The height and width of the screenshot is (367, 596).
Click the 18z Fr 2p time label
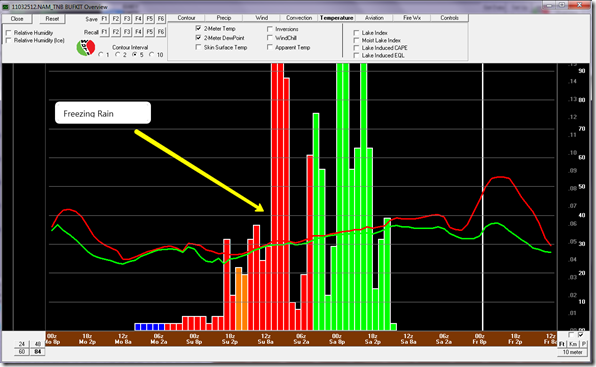515,339
